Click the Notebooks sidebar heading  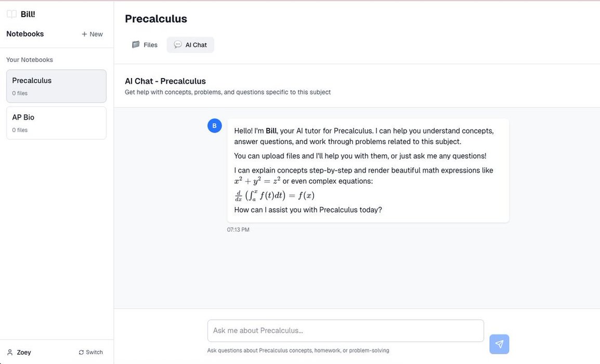pyautogui.click(x=25, y=34)
